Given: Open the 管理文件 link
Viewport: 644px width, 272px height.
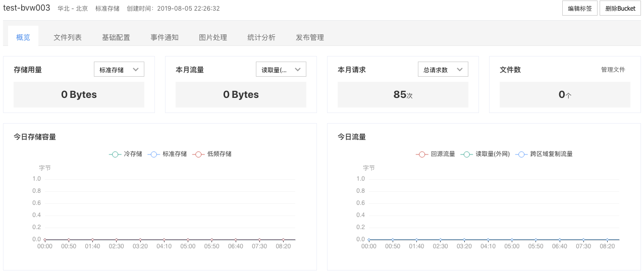Looking at the screenshot, I should click(613, 70).
